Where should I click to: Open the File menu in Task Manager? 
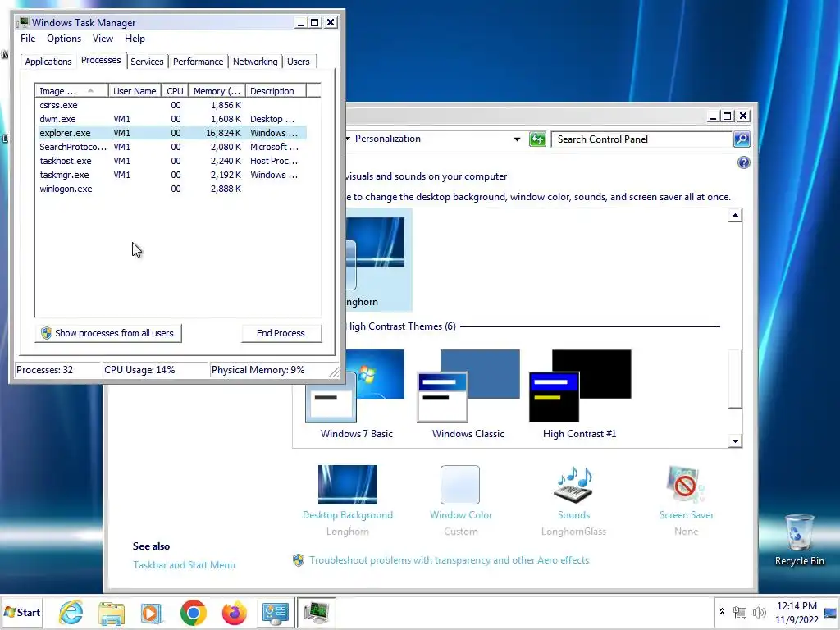pyautogui.click(x=28, y=39)
